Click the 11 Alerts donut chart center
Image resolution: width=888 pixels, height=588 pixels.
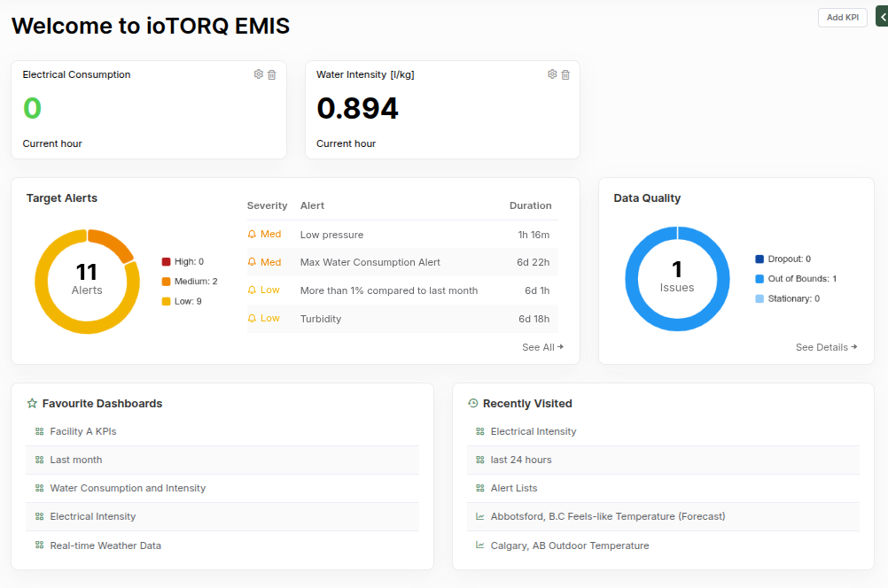pos(87,282)
